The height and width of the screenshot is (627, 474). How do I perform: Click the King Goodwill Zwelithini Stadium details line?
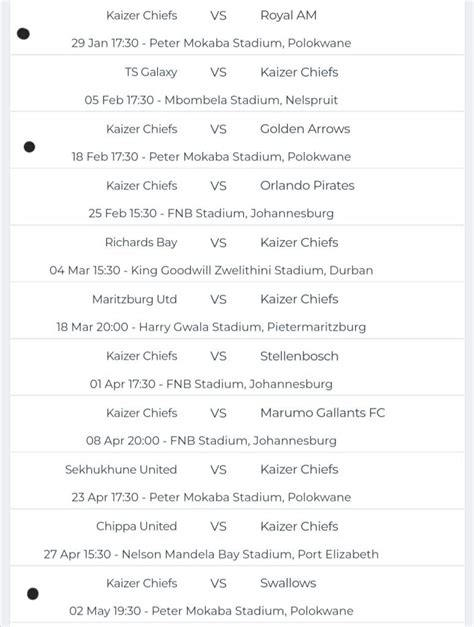tap(211, 270)
